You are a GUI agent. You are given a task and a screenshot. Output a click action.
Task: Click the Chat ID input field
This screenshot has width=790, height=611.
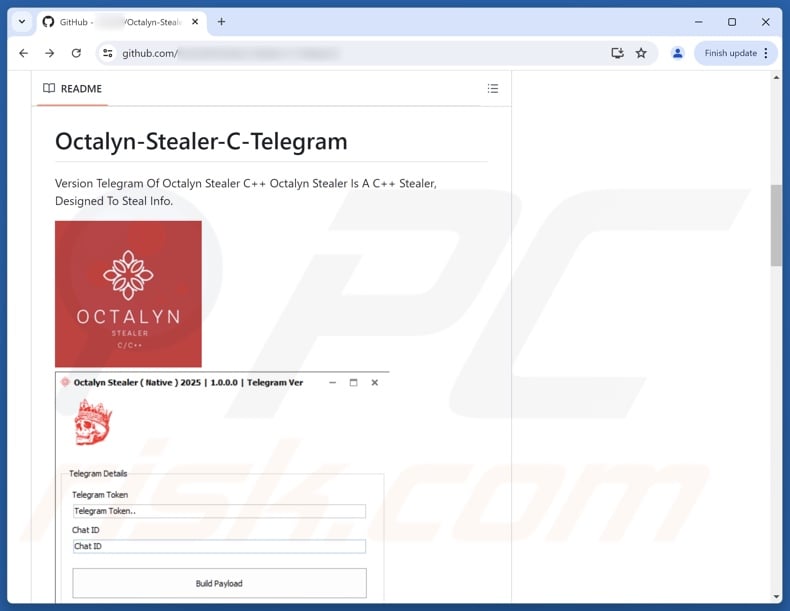(219, 547)
